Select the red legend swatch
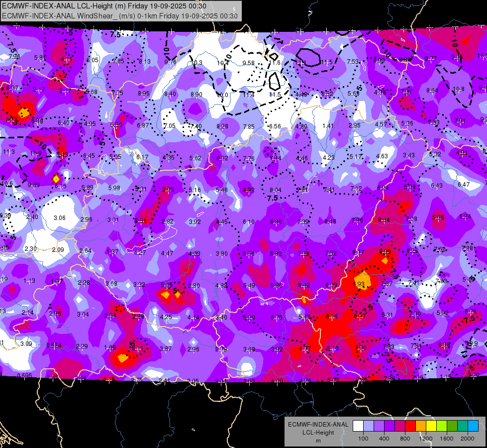Screen dimensions: 487x448 pos(410,426)
